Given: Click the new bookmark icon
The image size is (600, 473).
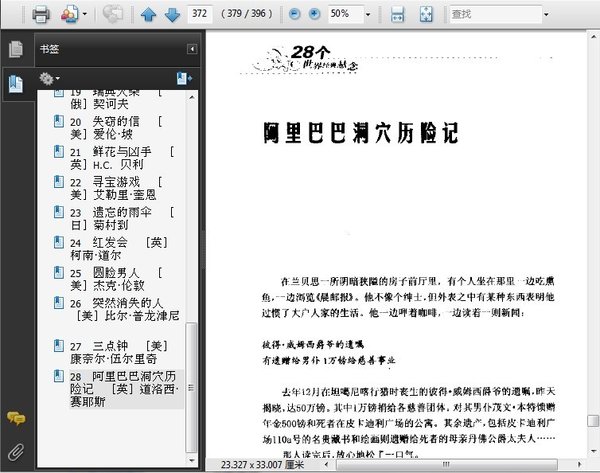Looking at the screenshot, I should [x=184, y=78].
